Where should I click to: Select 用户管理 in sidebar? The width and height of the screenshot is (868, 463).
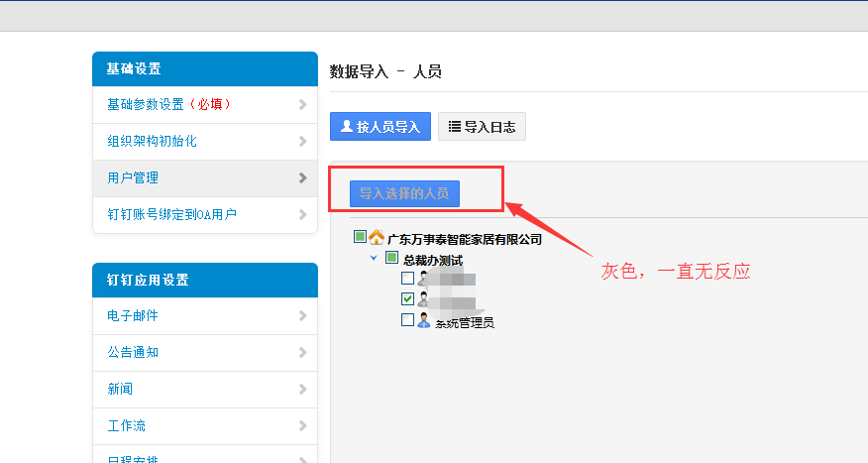[x=205, y=177]
